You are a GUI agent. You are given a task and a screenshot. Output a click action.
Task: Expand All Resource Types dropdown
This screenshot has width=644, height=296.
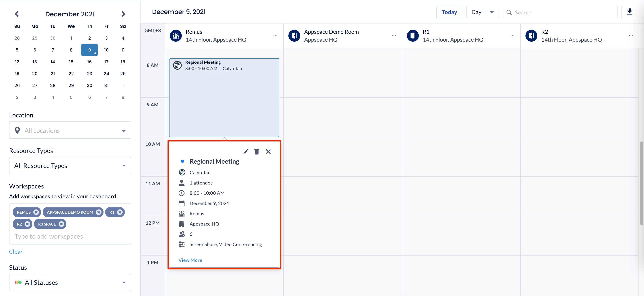70,166
